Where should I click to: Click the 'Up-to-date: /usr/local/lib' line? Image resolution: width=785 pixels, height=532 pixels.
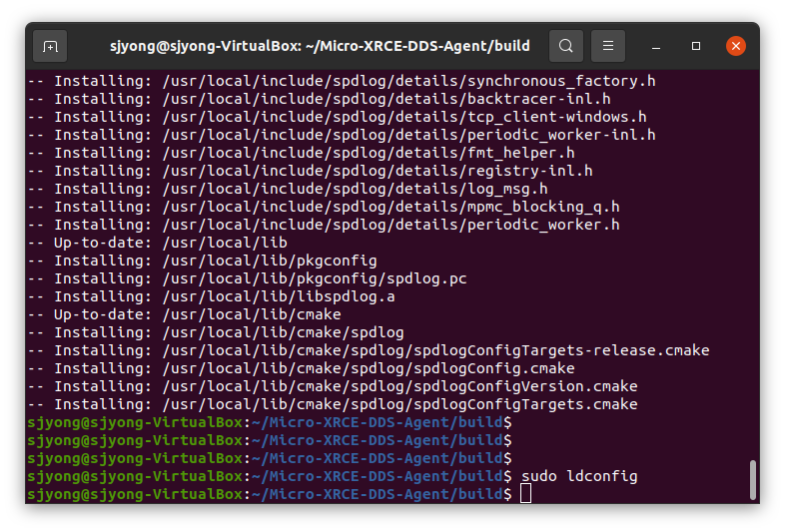click(x=157, y=243)
